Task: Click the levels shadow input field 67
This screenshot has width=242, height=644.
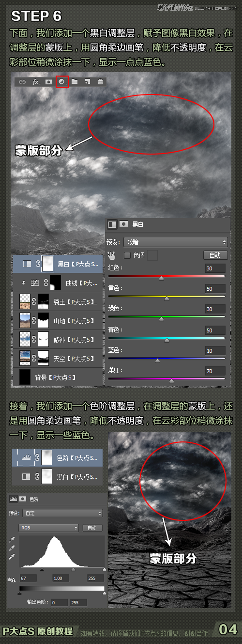Action: tap(29, 579)
